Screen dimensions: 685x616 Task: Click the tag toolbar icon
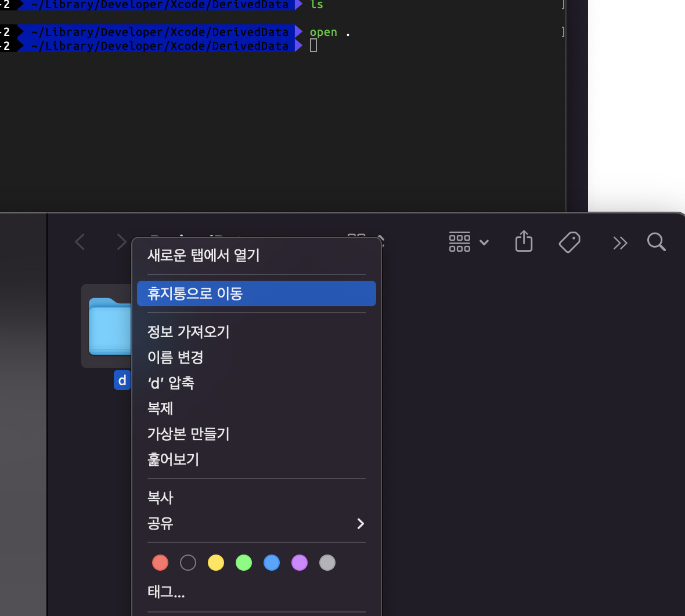coord(569,242)
